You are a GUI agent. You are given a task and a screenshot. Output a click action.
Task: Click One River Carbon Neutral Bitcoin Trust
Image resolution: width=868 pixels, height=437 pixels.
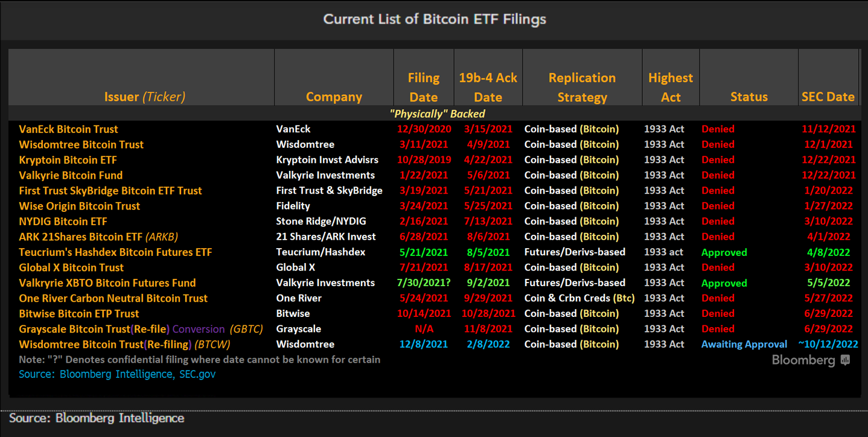[113, 298]
